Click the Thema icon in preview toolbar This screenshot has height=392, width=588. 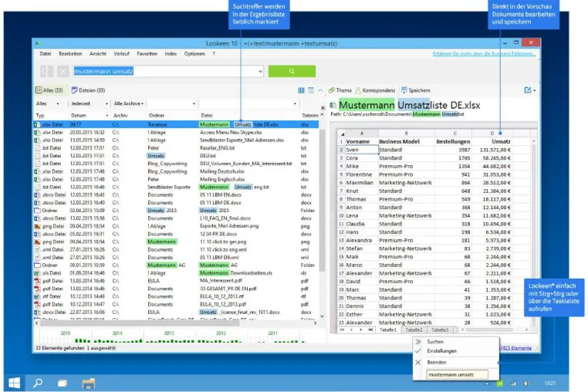tap(332, 90)
